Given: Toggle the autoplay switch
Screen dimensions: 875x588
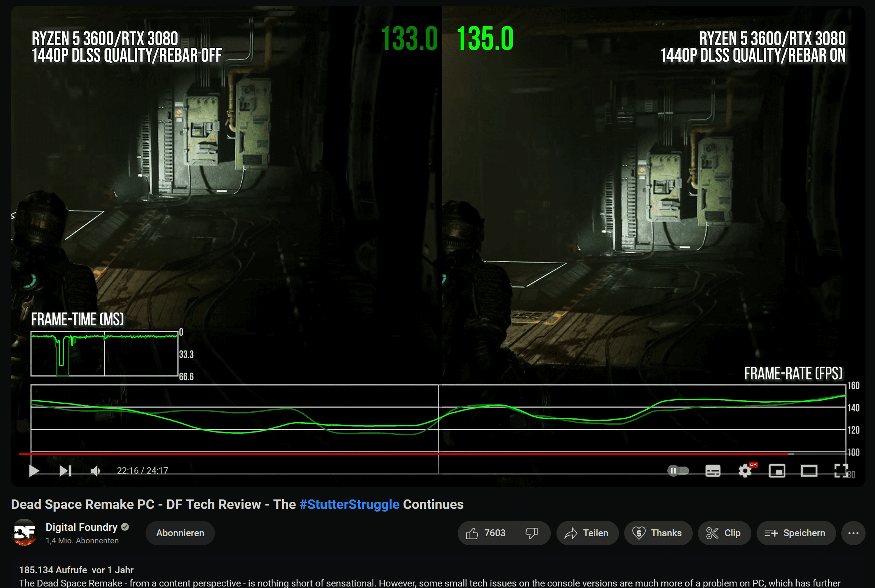Looking at the screenshot, I should [x=678, y=471].
